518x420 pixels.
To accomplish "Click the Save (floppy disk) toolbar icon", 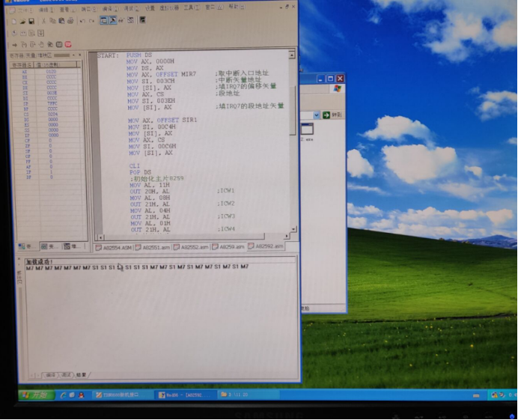I will coord(31,21).
